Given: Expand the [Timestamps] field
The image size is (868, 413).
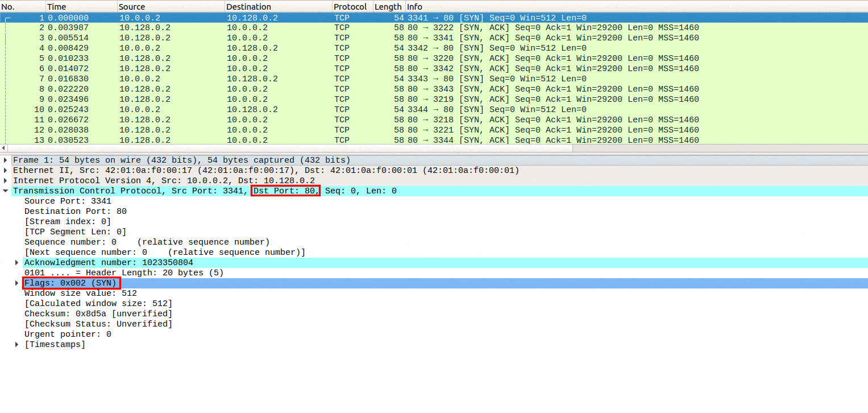Looking at the screenshot, I should pyautogui.click(x=17, y=345).
